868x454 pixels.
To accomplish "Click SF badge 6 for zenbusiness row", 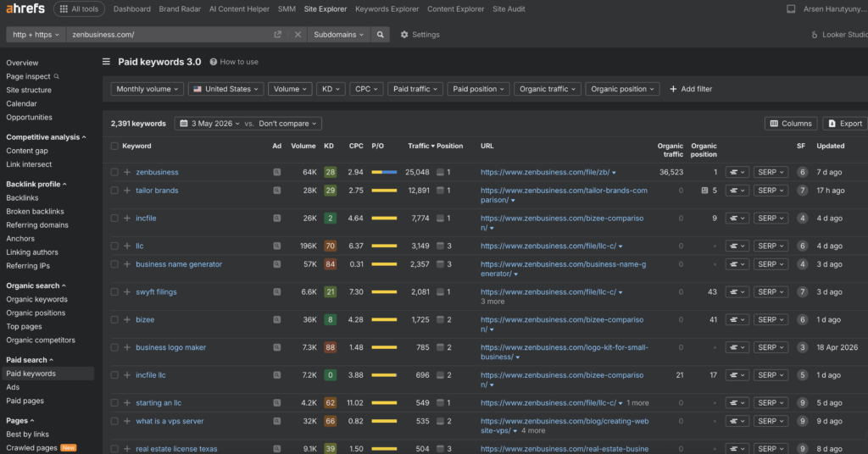I will point(802,172).
